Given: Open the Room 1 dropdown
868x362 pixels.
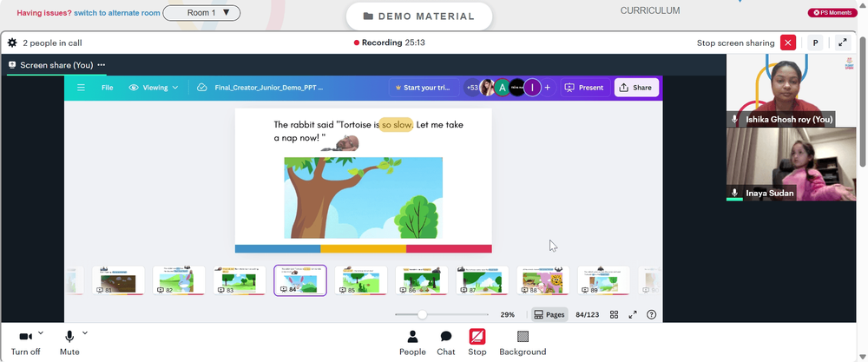Looking at the screenshot, I should (x=201, y=13).
